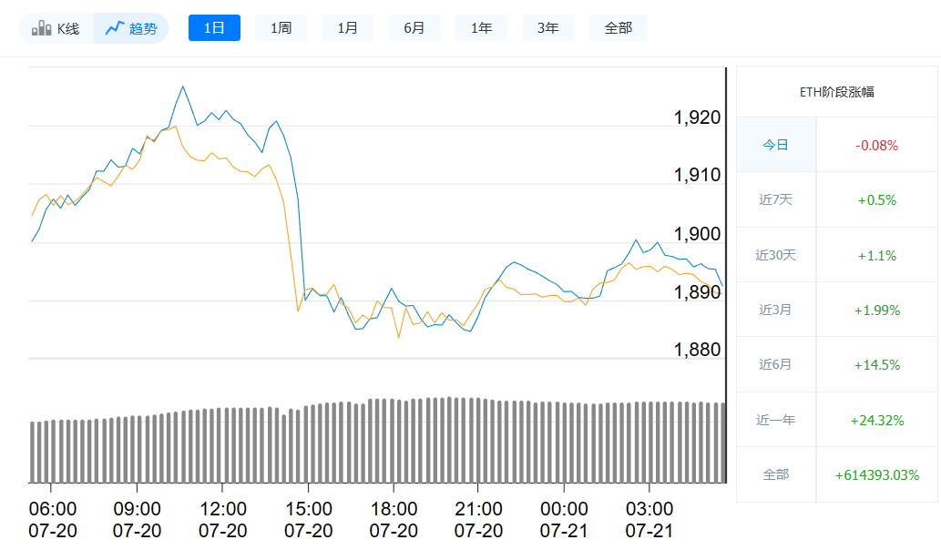Click the 近30天 gain percentage
This screenshot has height=560, width=941.
click(875, 254)
